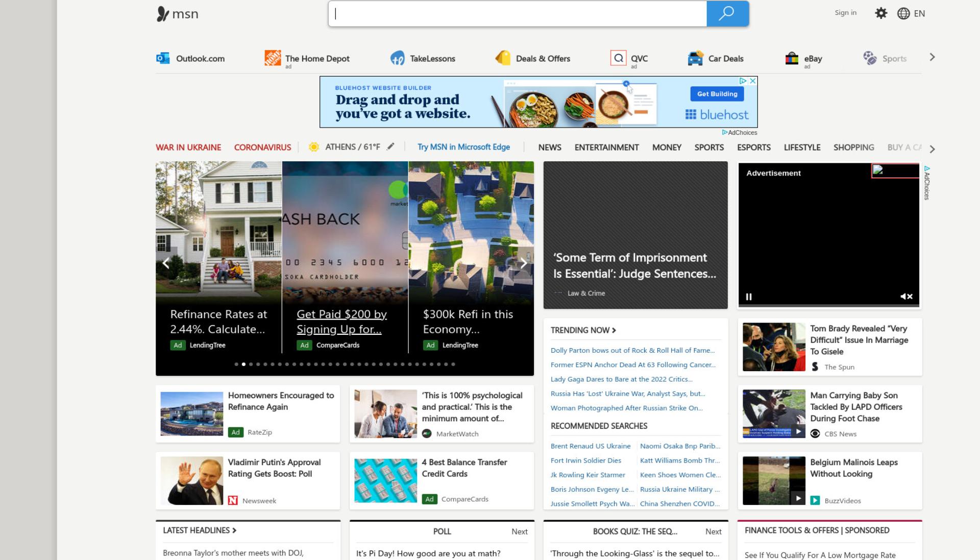
Task: Open the Vladimir Putin approval thumbnail
Action: 191,481
